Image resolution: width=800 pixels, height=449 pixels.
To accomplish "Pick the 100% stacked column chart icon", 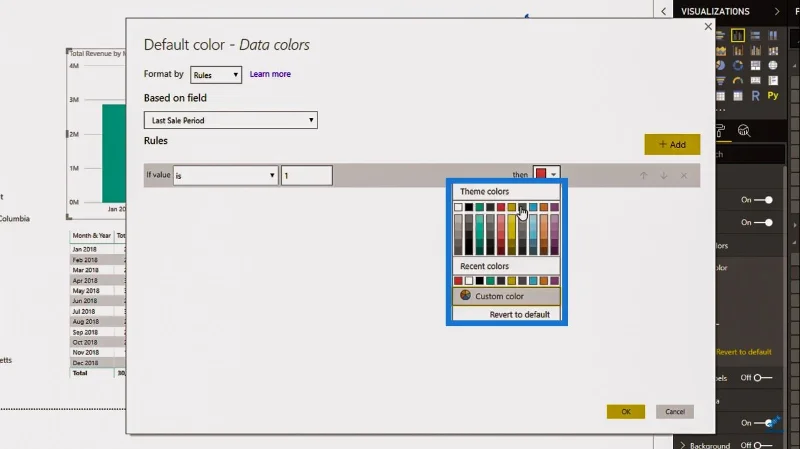I will pos(773,35).
